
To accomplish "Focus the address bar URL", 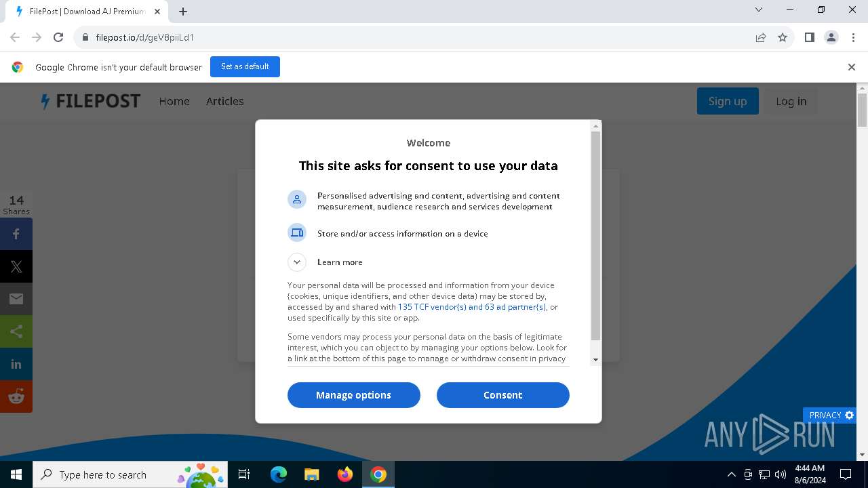I will [145, 37].
